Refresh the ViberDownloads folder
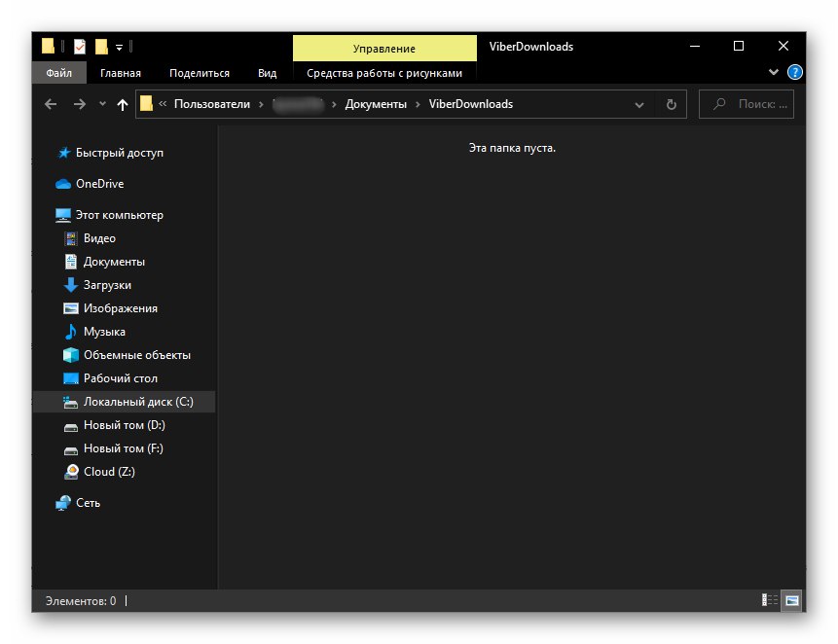 tap(672, 105)
